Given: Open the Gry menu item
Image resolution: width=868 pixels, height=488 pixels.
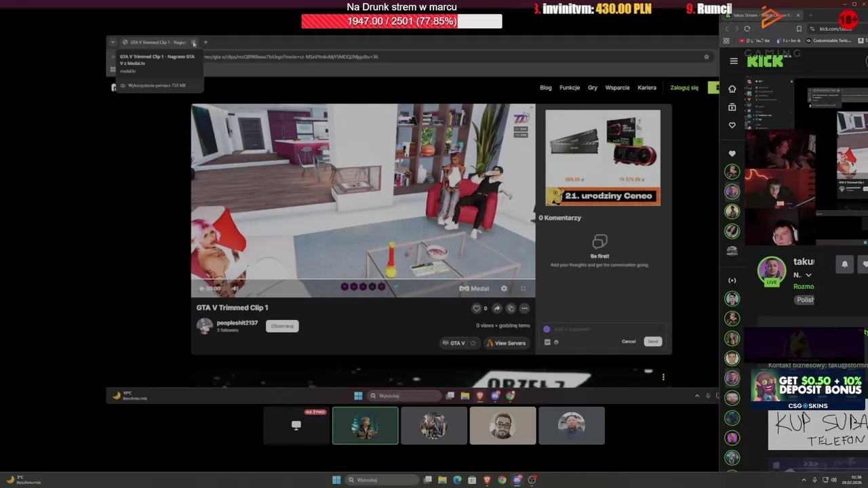Looking at the screenshot, I should 593,87.
